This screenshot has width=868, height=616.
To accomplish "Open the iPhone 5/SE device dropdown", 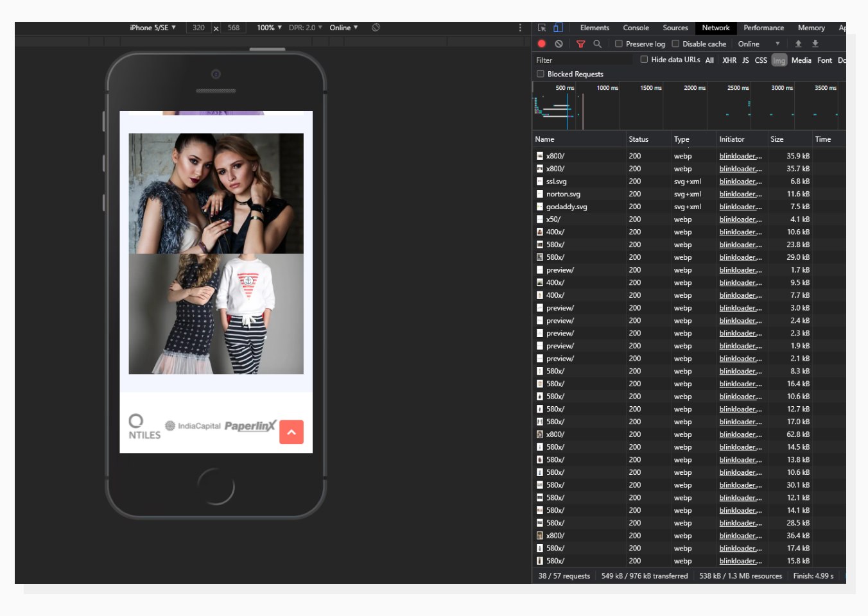I will (x=152, y=28).
